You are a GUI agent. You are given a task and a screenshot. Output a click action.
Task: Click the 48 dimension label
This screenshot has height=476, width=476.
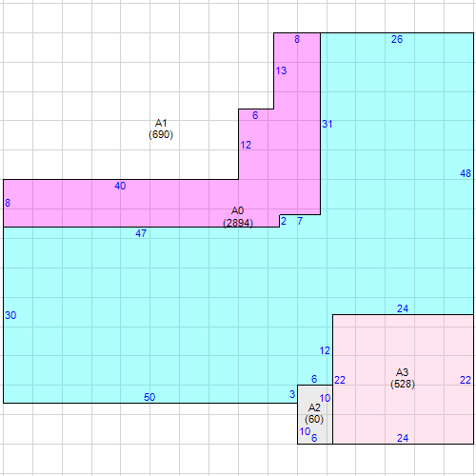point(466,173)
